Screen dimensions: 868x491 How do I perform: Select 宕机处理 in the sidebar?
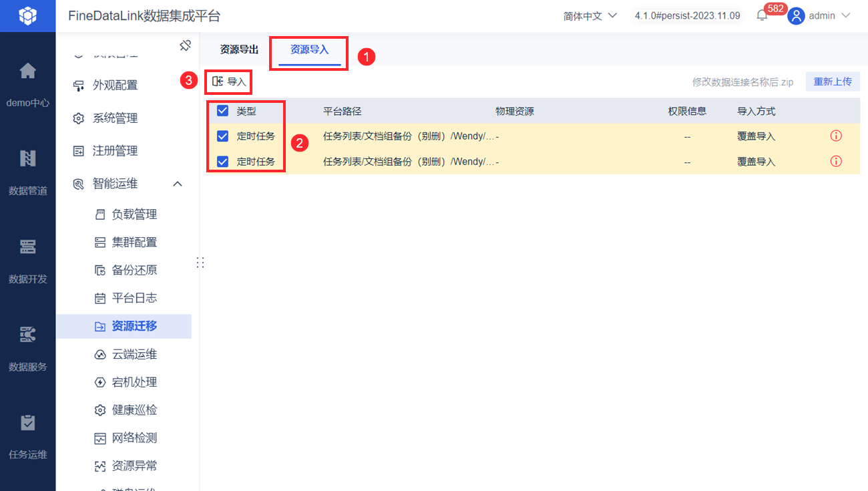click(134, 382)
